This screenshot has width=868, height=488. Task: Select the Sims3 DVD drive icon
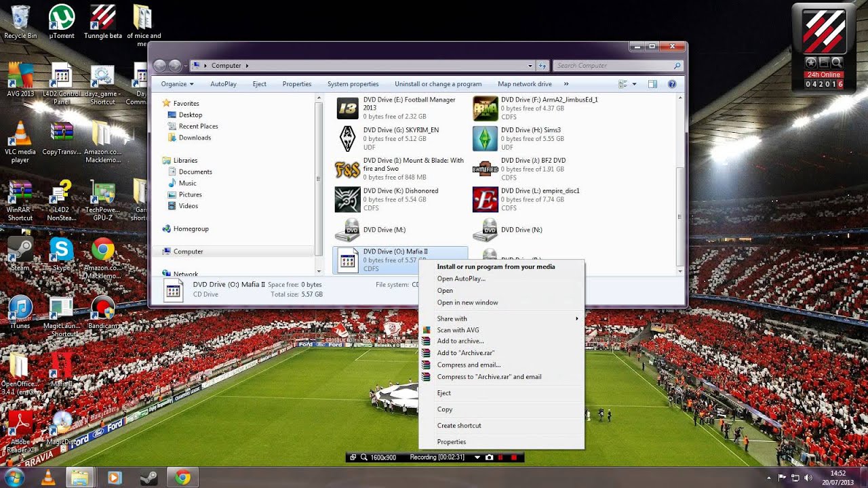486,139
